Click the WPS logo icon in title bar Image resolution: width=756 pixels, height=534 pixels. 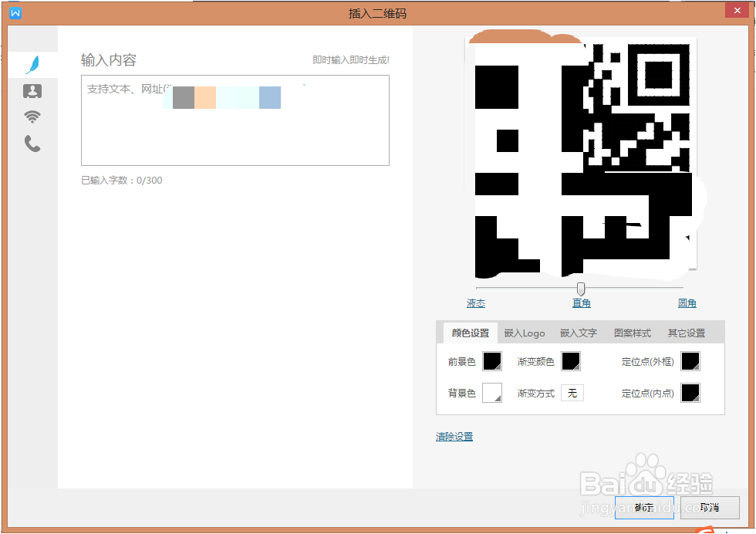click(x=15, y=13)
